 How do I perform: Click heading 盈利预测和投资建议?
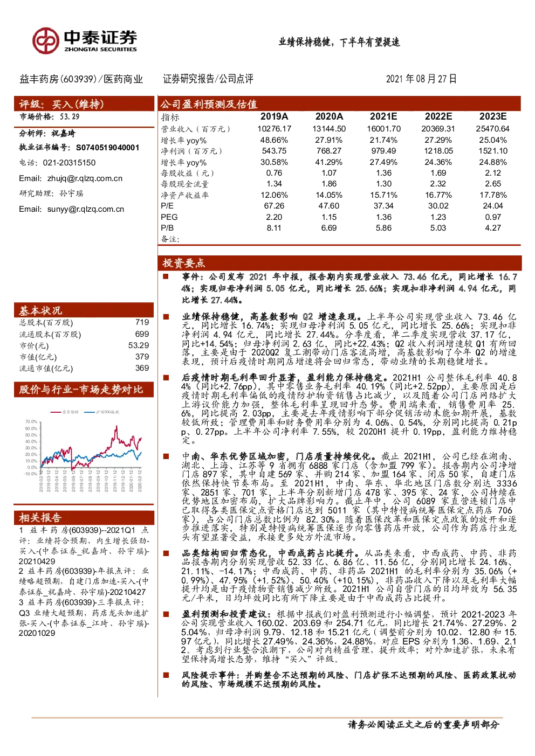point(224,614)
